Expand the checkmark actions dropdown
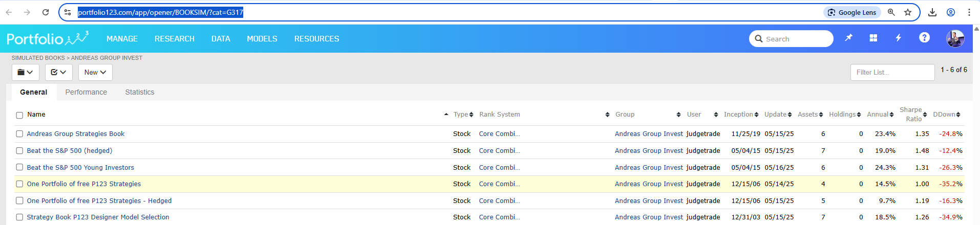The height and width of the screenshot is (225, 980). pyautogui.click(x=58, y=72)
